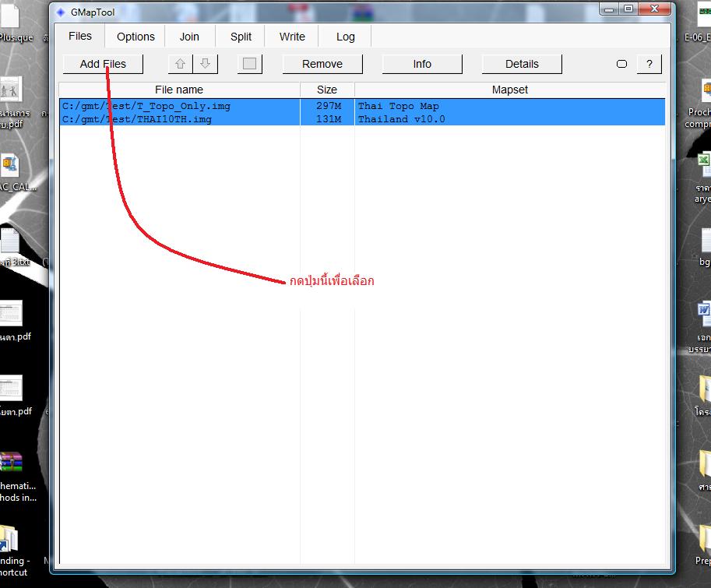This screenshot has width=711, height=588.
Task: Click the move down arrow button
Action: [x=205, y=64]
